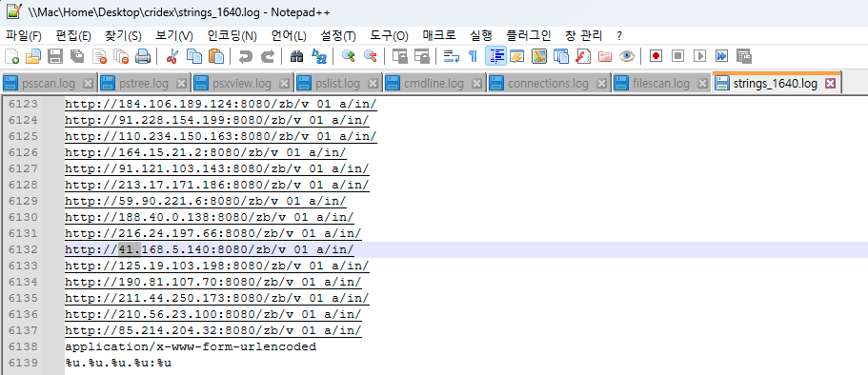The height and width of the screenshot is (375, 868).
Task: Cut selection with scissors icon
Action: tap(172, 56)
